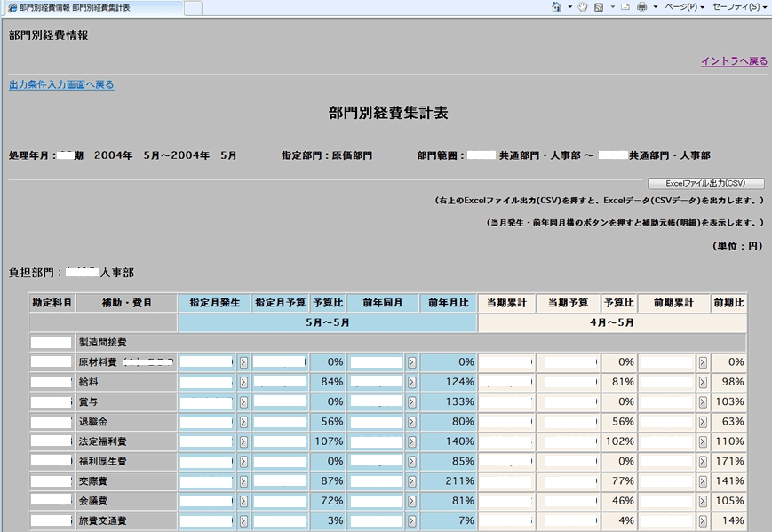This screenshot has height=532, width=772.
Task: Click the 84% 予算比 value for 給料
Action: click(332, 383)
